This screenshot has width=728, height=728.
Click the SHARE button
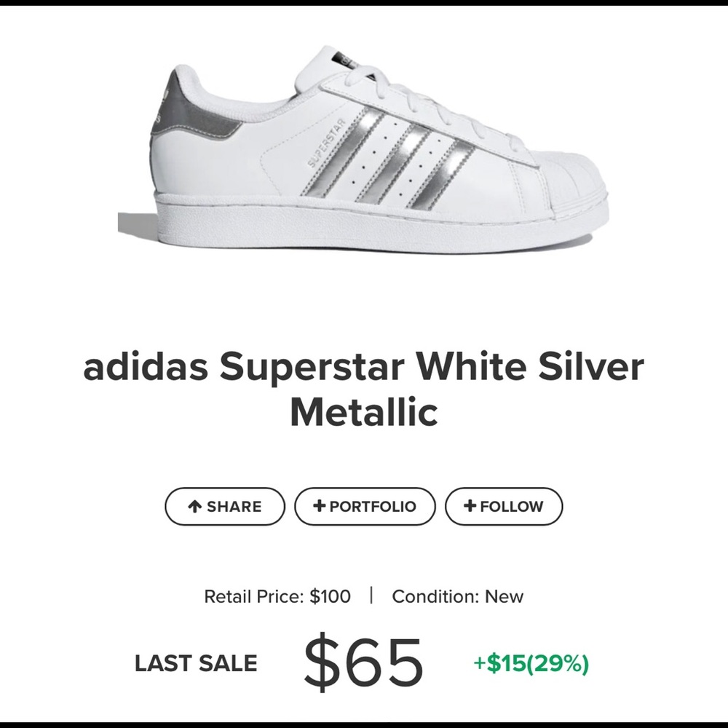point(223,506)
